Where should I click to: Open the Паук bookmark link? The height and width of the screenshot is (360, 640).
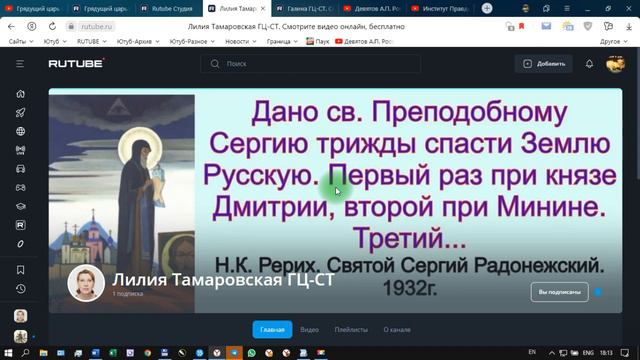(x=318, y=41)
